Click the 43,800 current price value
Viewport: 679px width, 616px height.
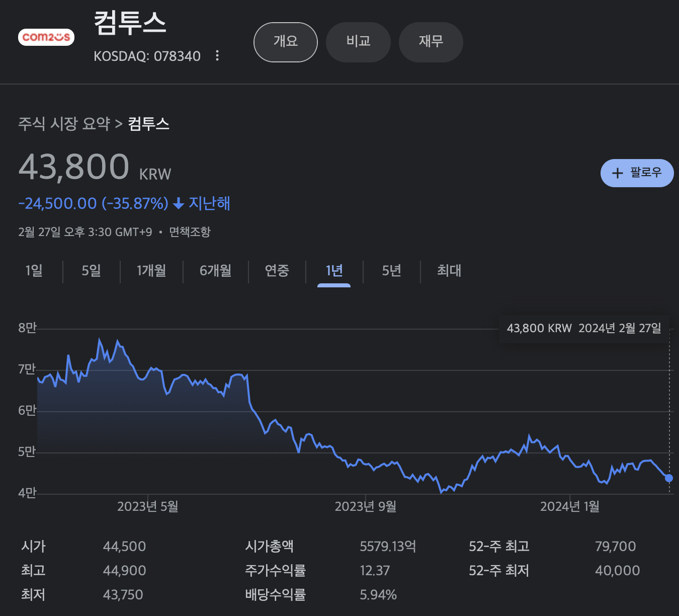click(x=74, y=167)
